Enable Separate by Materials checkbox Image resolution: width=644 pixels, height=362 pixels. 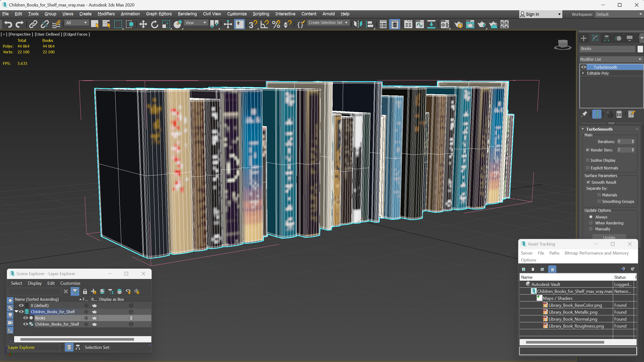click(x=599, y=195)
